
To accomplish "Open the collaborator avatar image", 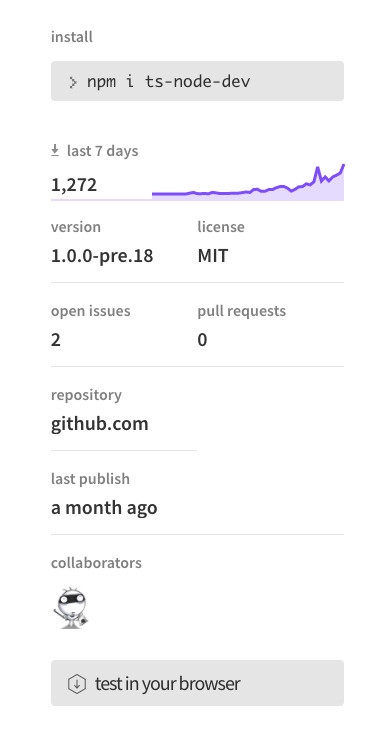I will pos(71,608).
